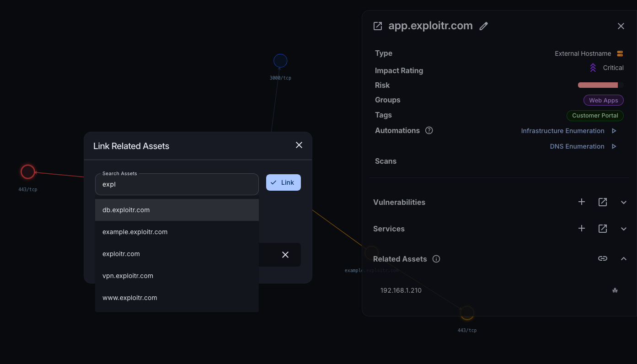Select the orange 443/tcp graph node
The height and width of the screenshot is (364, 637).
click(467, 313)
